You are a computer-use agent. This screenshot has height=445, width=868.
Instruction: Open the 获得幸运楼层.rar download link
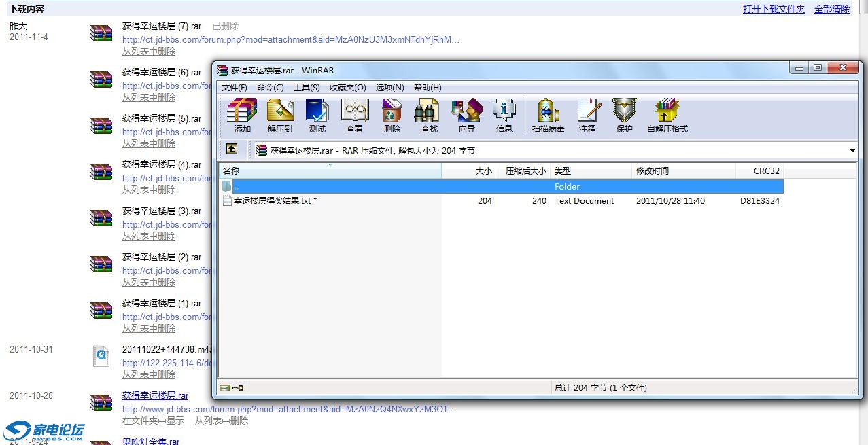[155, 395]
